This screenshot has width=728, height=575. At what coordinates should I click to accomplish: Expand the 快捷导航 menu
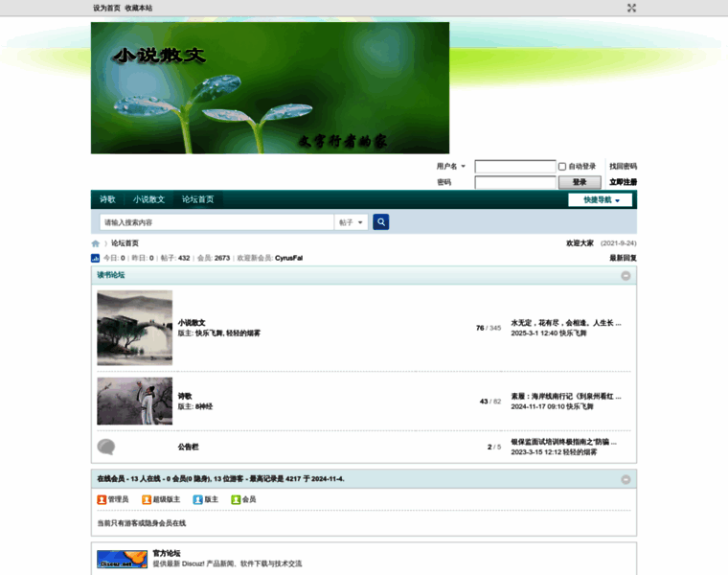coord(601,199)
